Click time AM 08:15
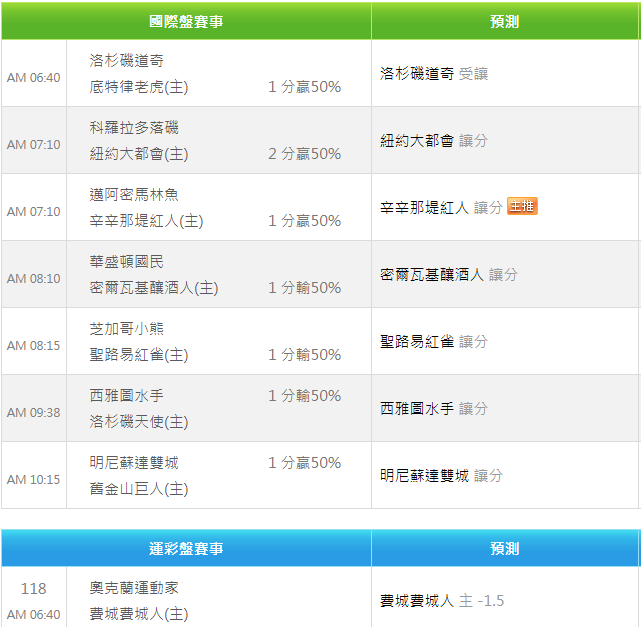 pyautogui.click(x=34, y=346)
